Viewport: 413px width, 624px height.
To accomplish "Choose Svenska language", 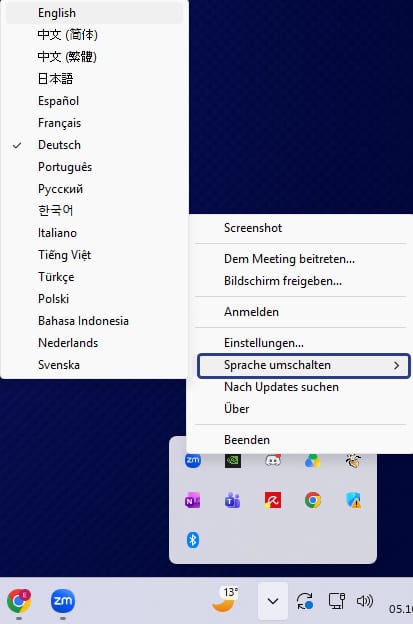I will (95, 365).
